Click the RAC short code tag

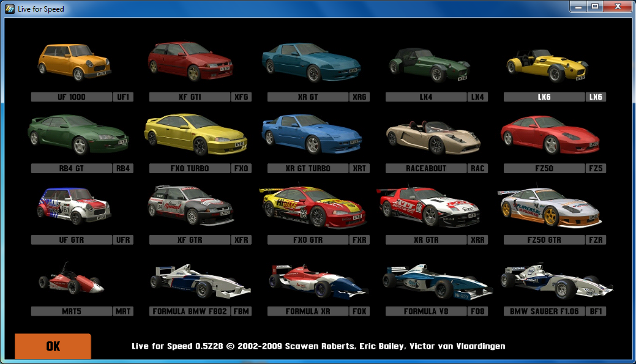coord(478,168)
